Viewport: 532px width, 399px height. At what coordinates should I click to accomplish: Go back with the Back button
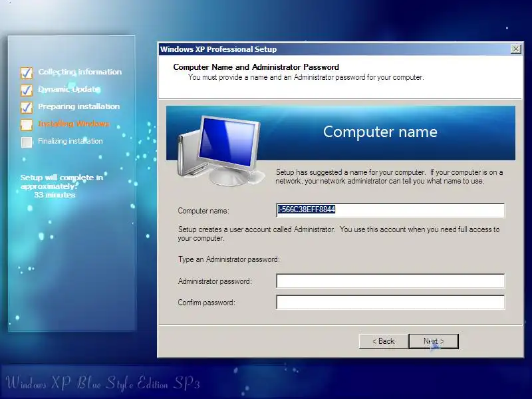coord(384,341)
